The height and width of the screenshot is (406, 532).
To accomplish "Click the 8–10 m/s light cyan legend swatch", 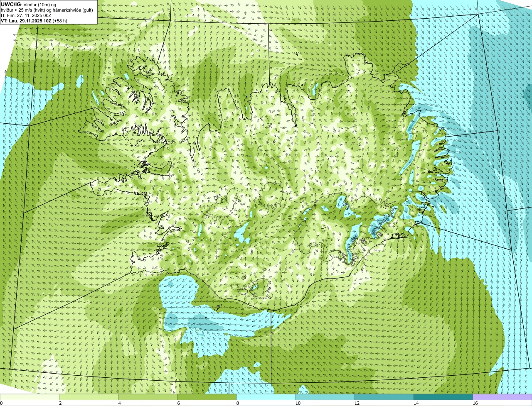I will click(x=266, y=397).
